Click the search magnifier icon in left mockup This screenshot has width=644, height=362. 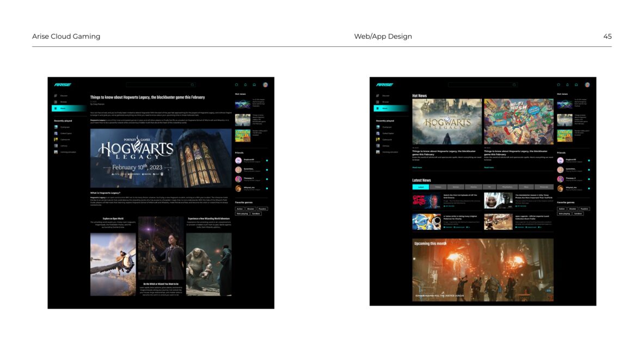[x=192, y=84]
